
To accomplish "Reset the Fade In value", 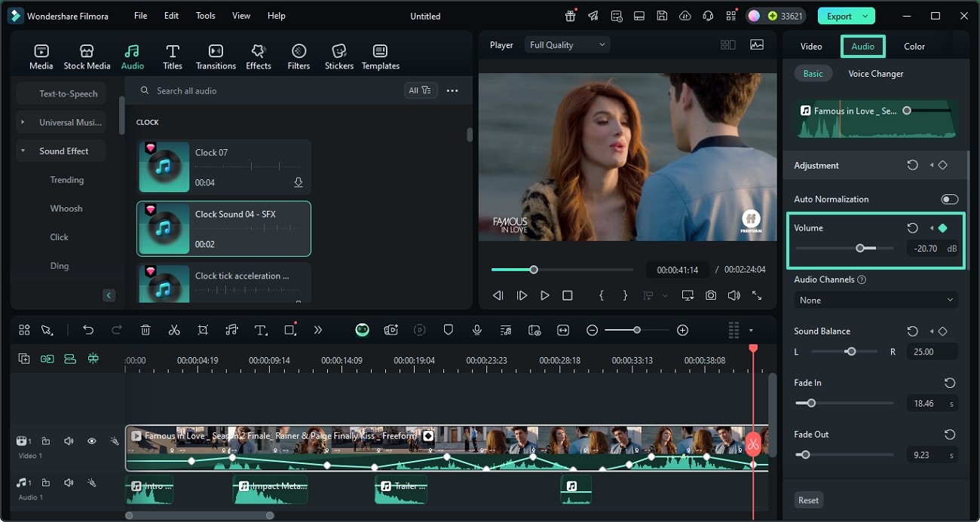I will pos(950,383).
